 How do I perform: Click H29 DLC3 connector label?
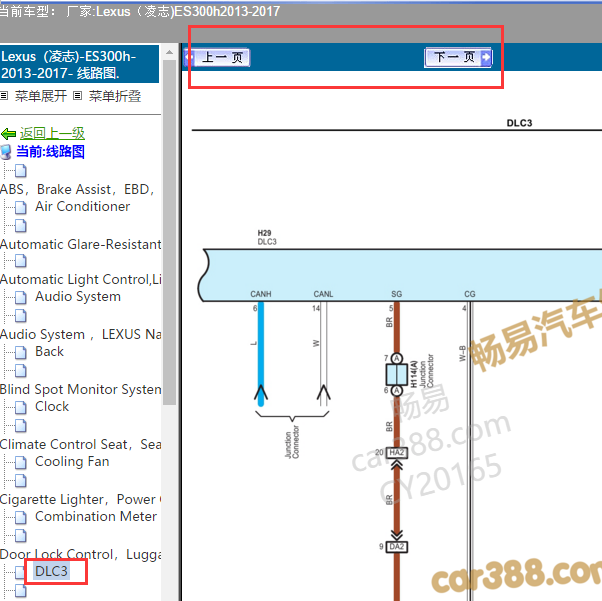point(267,237)
